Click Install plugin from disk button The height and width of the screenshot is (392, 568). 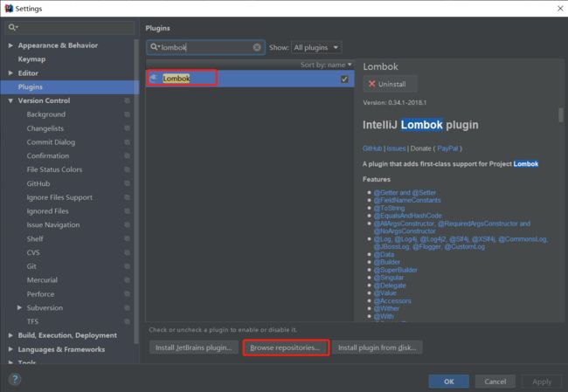pyautogui.click(x=378, y=347)
